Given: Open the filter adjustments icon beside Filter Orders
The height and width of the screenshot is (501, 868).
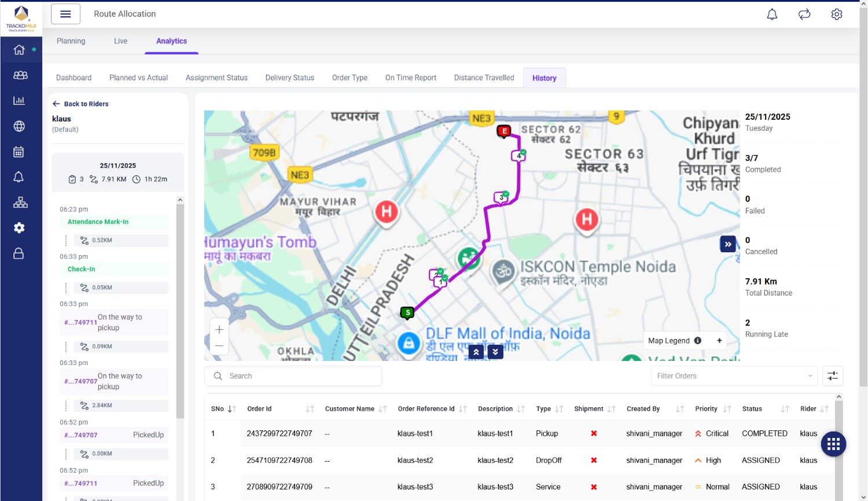Looking at the screenshot, I should [833, 375].
